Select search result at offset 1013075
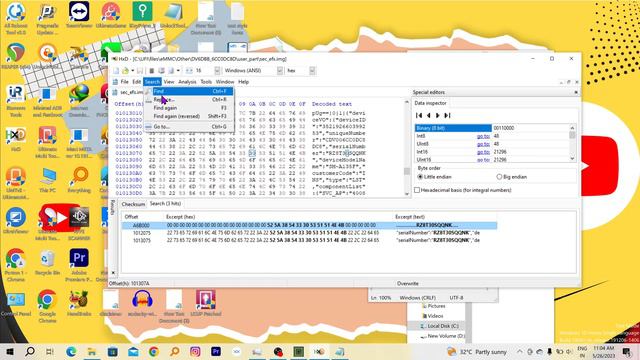The height and width of the screenshot is (360, 640). (309, 240)
